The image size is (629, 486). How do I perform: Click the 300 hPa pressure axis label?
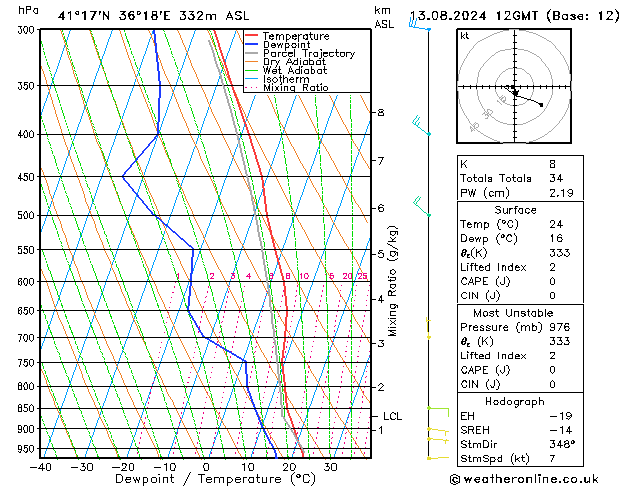pos(26,30)
